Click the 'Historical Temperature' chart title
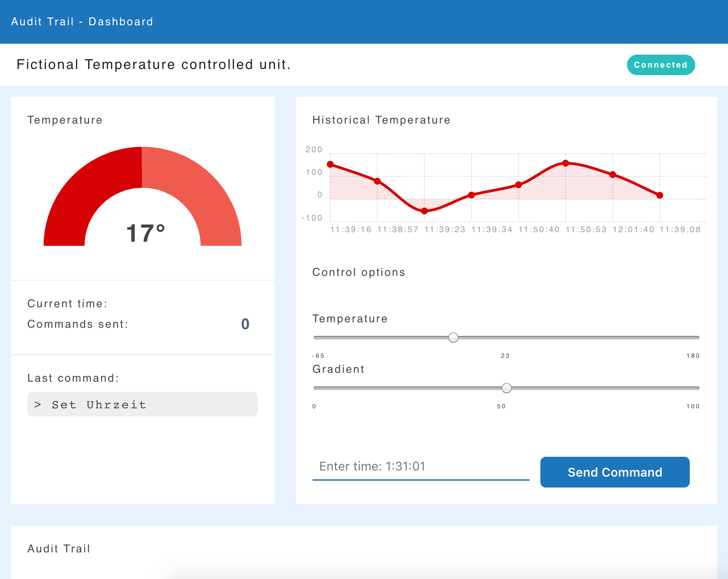 click(381, 120)
